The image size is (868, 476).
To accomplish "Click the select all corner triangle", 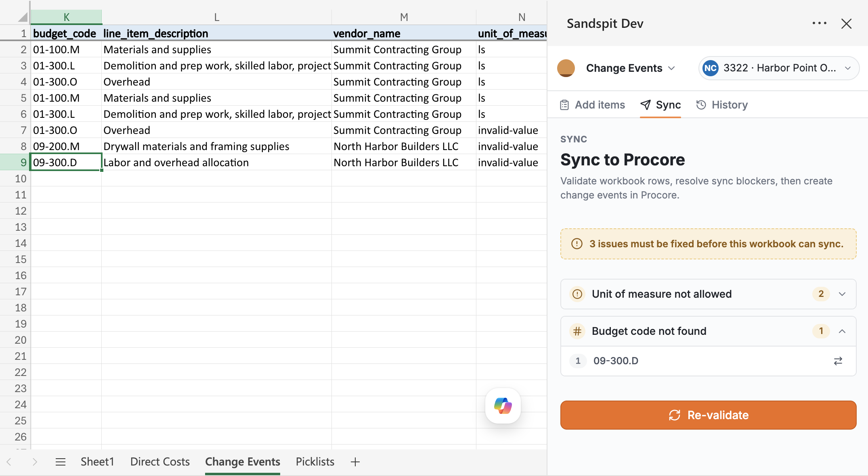I will [x=23, y=17].
